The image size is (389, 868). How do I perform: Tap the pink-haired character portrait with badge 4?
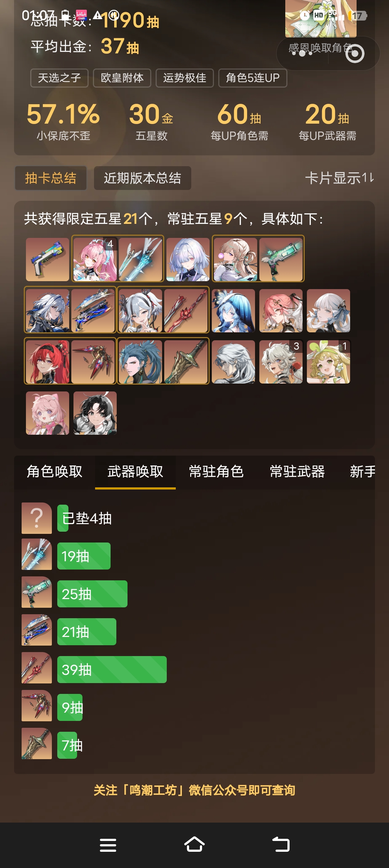pyautogui.click(x=95, y=259)
